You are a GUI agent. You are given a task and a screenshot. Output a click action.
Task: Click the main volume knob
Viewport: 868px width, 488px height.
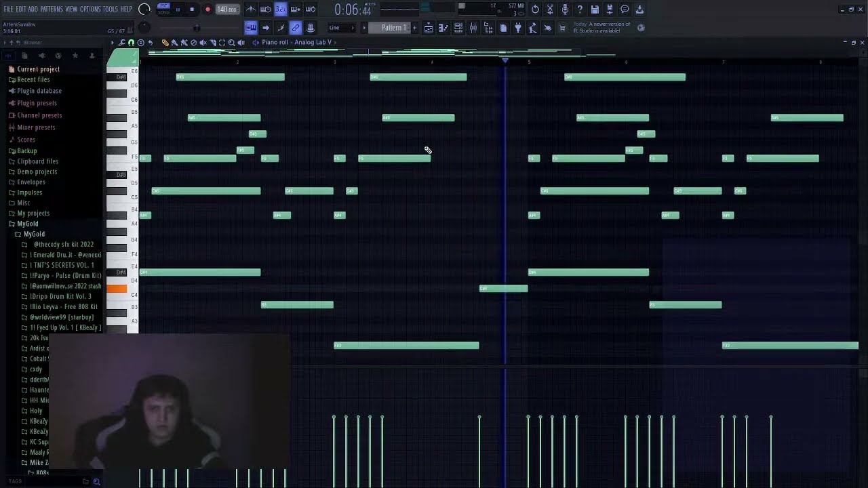coord(144,9)
